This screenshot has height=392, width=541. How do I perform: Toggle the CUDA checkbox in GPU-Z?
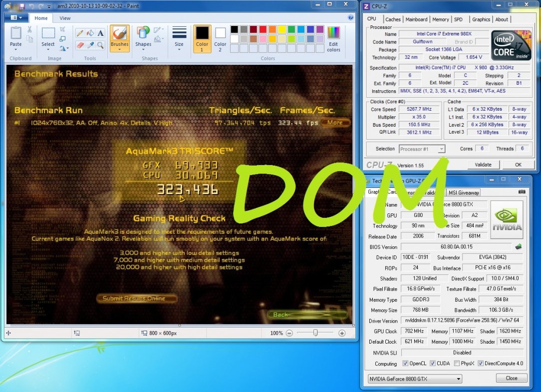pos(433,364)
